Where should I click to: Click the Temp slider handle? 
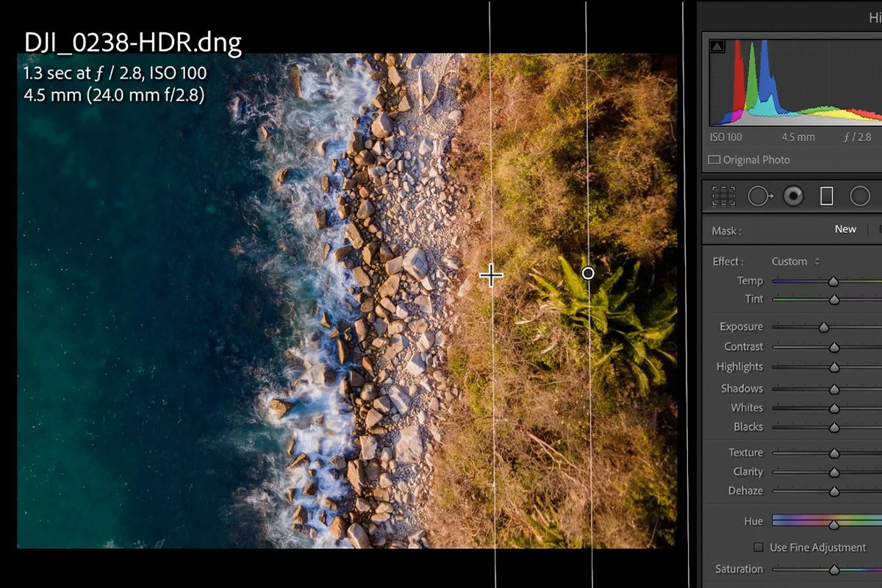point(833,282)
